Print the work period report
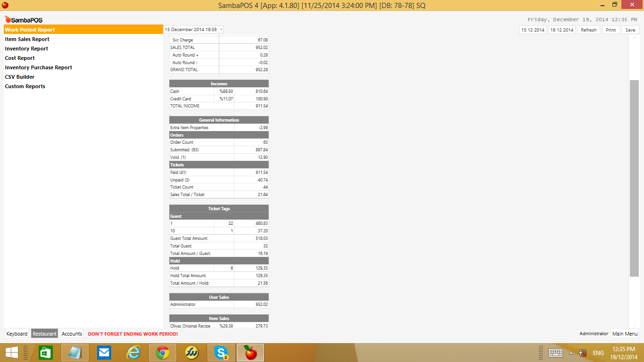Image resolution: width=644 pixels, height=362 pixels. click(611, 30)
